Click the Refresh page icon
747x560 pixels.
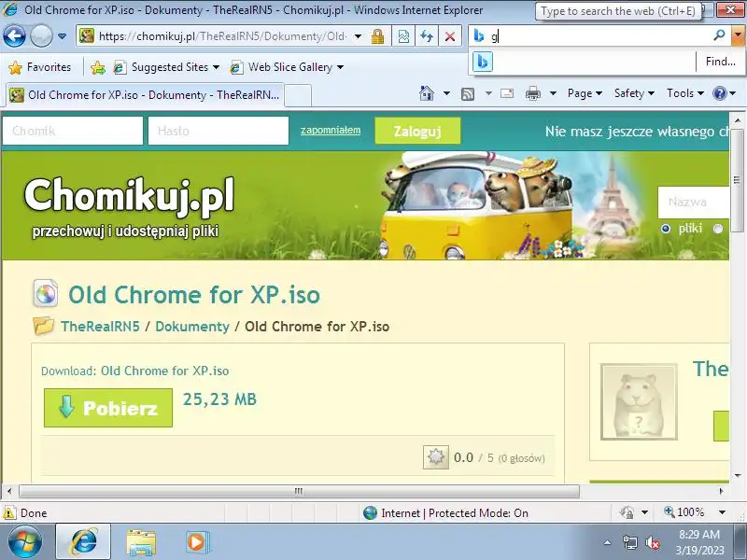[x=427, y=36]
